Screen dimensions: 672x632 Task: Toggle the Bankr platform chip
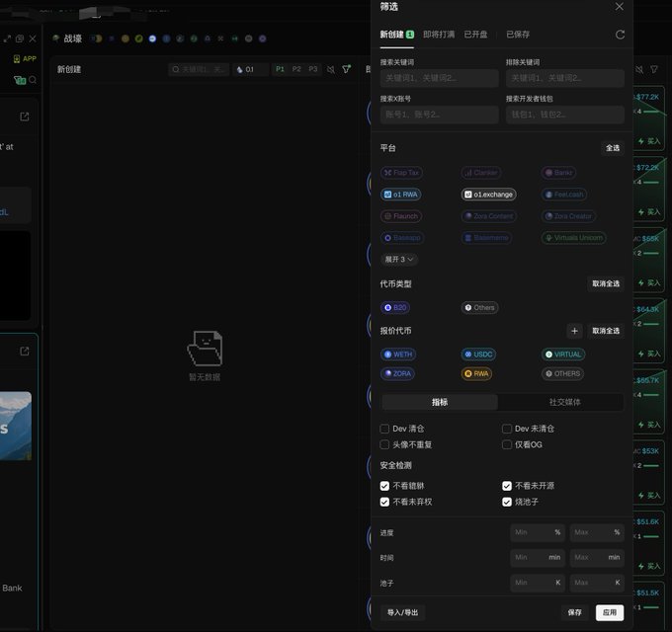(558, 173)
